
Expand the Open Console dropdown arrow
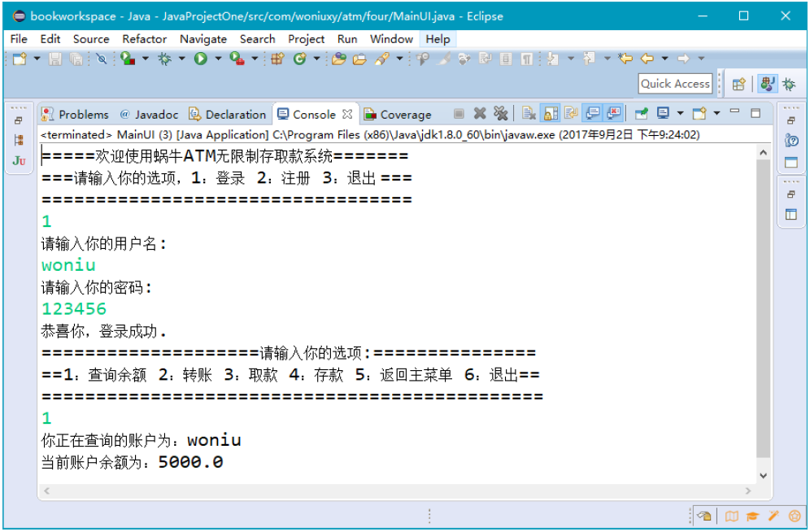[716, 114]
